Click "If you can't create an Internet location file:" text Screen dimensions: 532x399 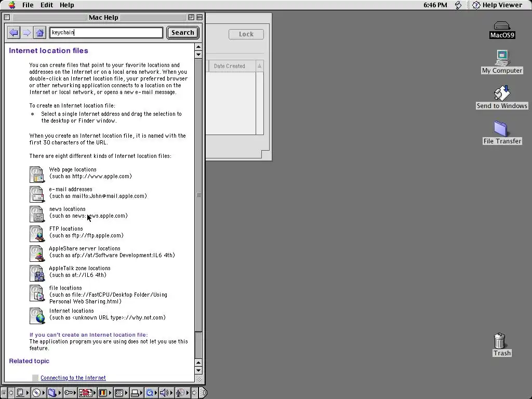point(88,335)
